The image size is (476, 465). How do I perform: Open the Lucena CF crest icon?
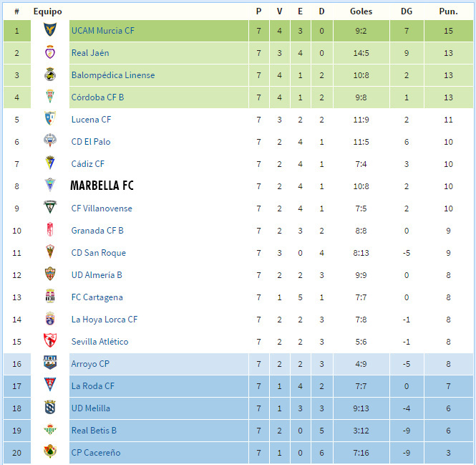tap(50, 118)
